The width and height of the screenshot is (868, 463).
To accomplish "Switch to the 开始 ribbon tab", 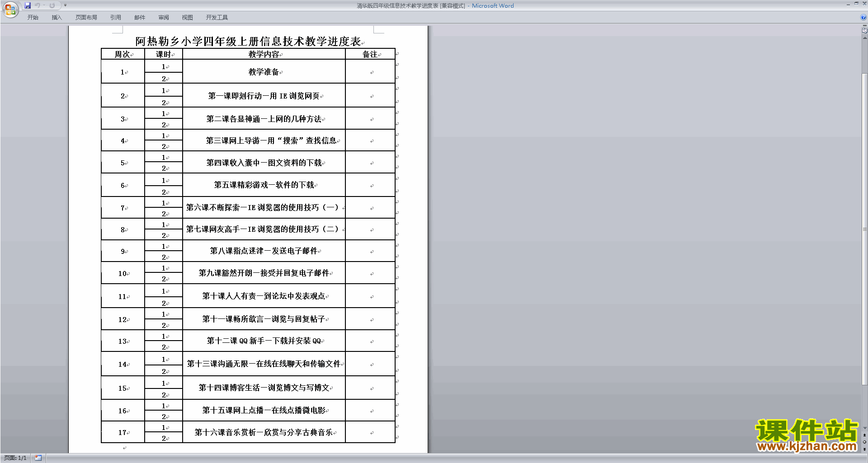I will click(33, 18).
